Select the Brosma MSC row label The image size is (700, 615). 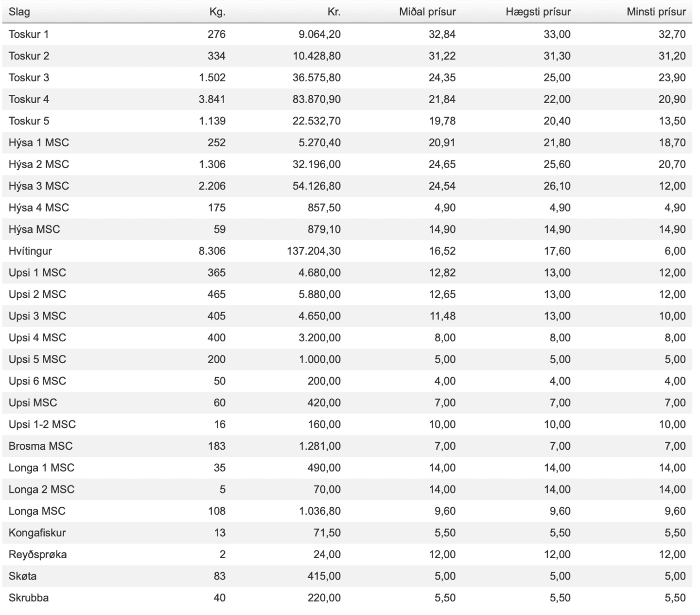pyautogui.click(x=40, y=446)
